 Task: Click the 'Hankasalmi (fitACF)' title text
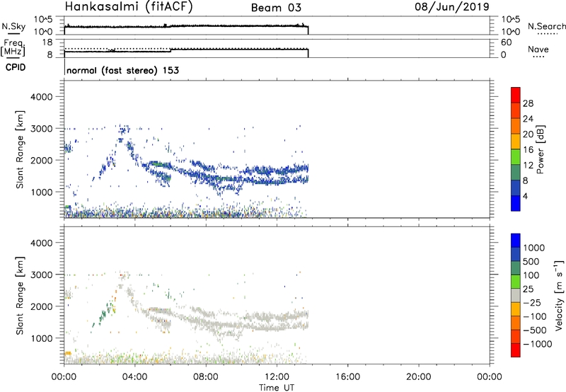point(128,7)
